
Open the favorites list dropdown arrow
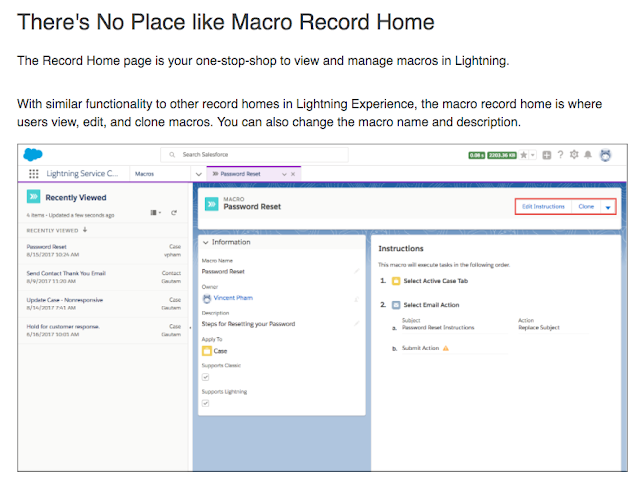click(x=533, y=155)
